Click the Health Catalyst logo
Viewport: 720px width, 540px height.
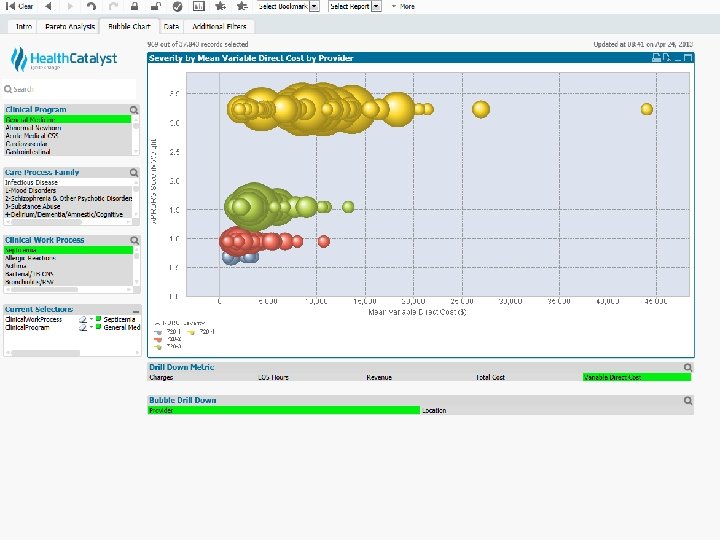click(x=63, y=59)
